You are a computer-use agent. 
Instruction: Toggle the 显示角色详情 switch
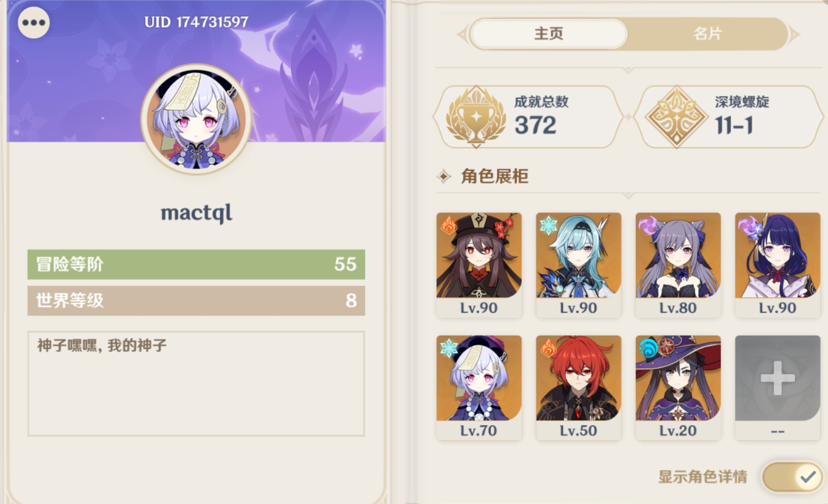[x=792, y=477]
